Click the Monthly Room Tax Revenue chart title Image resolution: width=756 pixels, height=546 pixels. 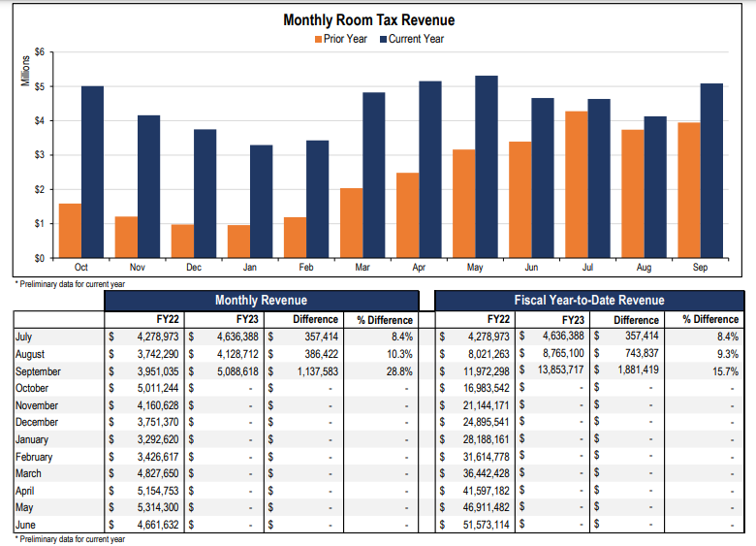[x=368, y=19]
